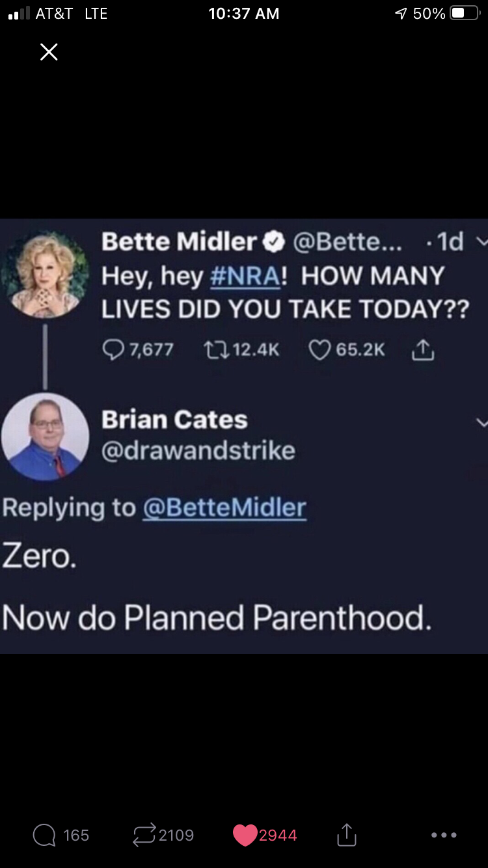Retweet the post with 2109 retweets
This screenshot has width=488, height=868.
[x=144, y=835]
